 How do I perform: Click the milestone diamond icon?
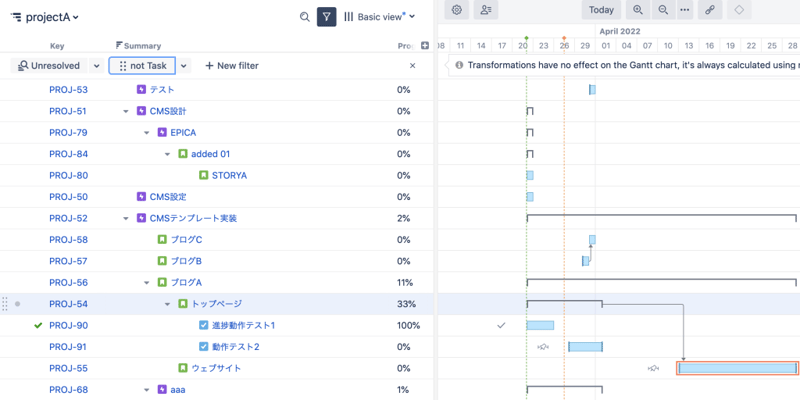(x=739, y=10)
